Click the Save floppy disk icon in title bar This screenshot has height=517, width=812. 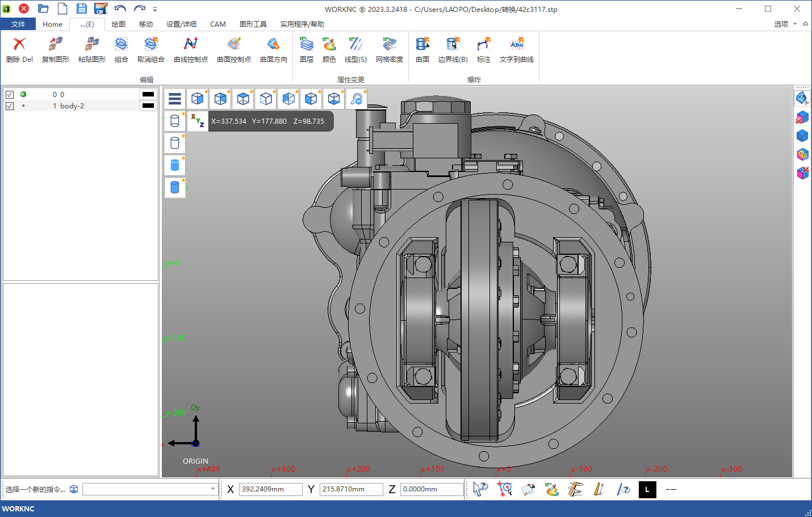tap(82, 9)
